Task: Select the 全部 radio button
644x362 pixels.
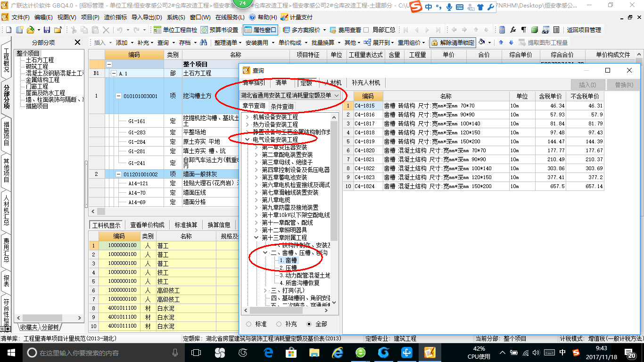Action: 309,324
